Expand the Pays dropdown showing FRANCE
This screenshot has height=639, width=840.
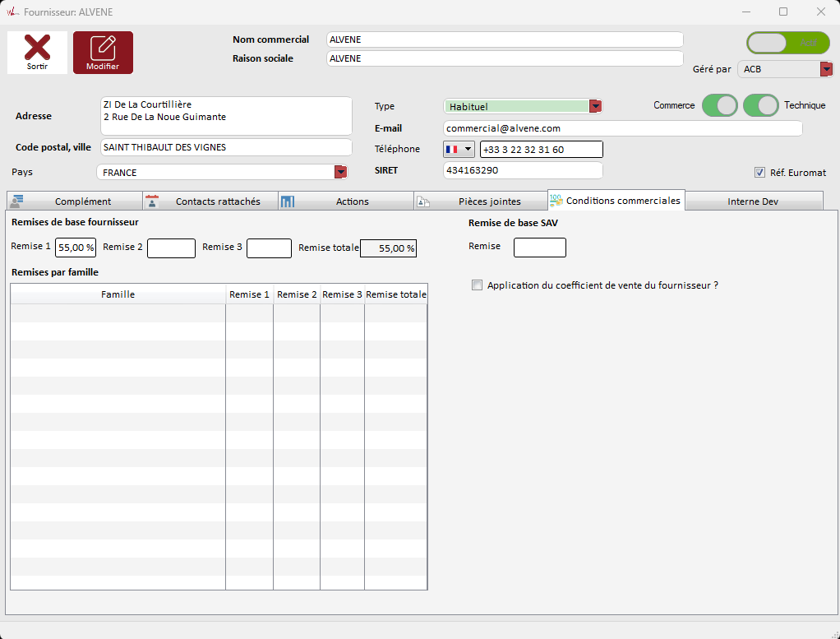coord(339,172)
